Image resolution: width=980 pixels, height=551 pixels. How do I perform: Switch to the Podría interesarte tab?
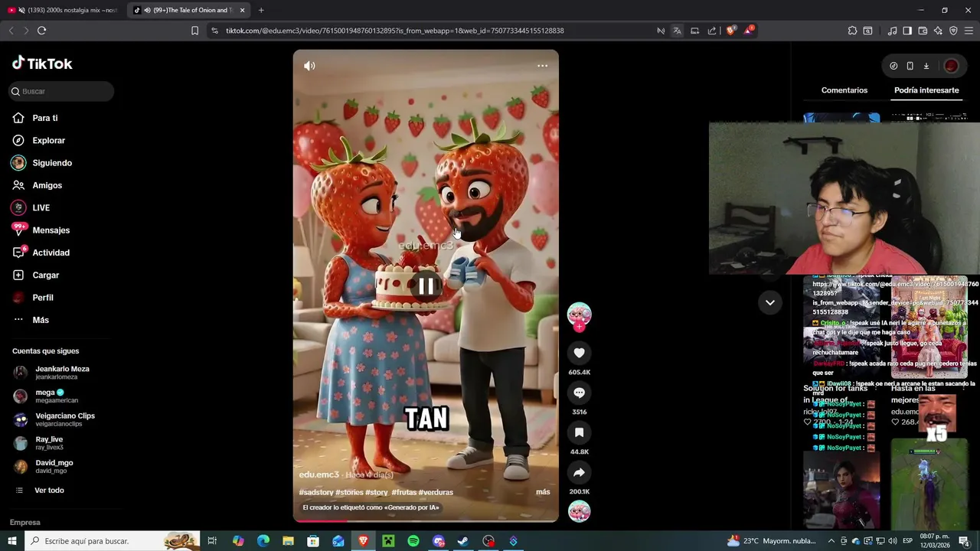click(x=926, y=90)
